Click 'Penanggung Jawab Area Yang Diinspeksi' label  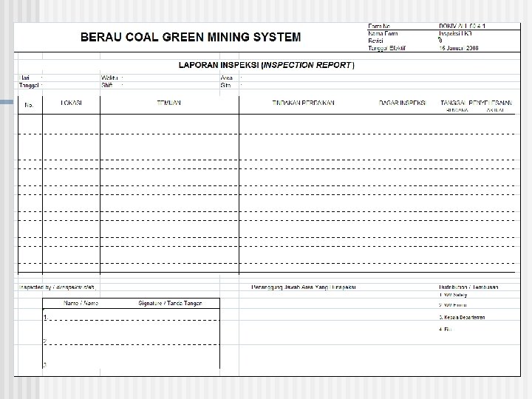(304, 287)
